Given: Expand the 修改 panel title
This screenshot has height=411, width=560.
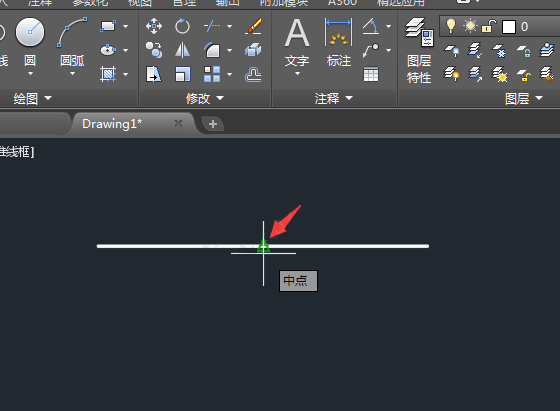Looking at the screenshot, I should [205, 98].
